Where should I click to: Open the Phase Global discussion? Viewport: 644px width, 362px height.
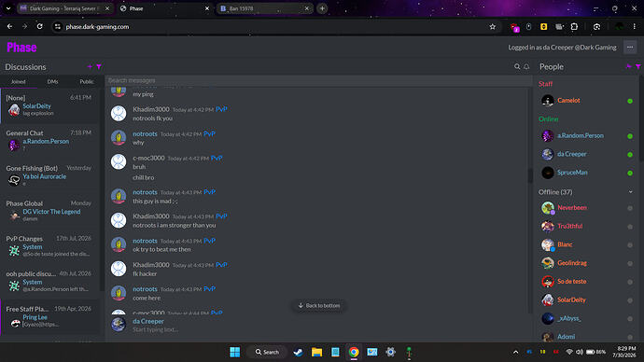pos(50,212)
